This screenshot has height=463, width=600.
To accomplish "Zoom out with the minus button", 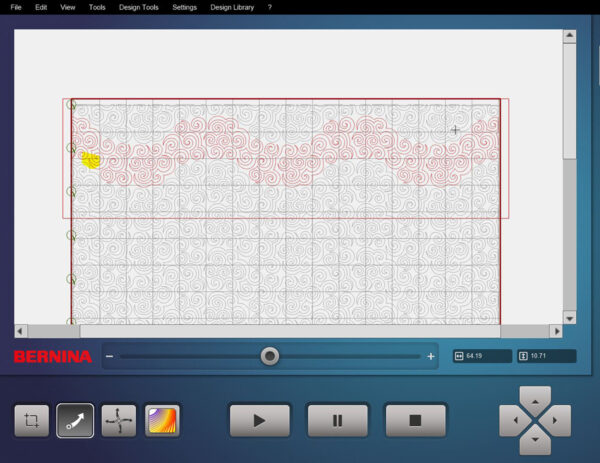I will [109, 356].
